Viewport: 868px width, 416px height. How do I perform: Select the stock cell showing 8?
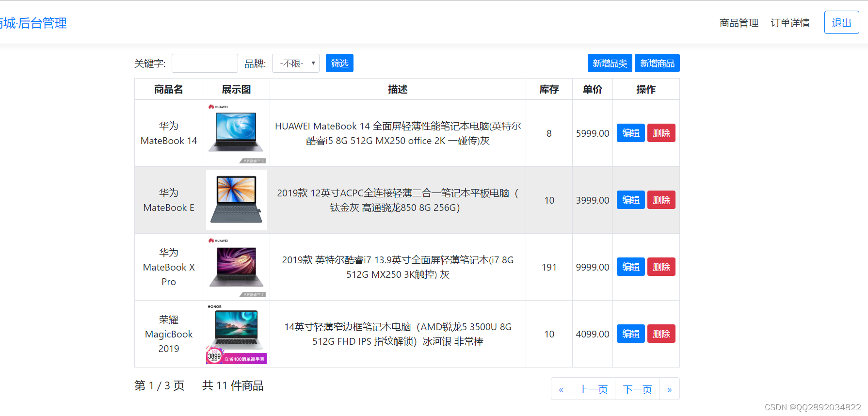549,133
